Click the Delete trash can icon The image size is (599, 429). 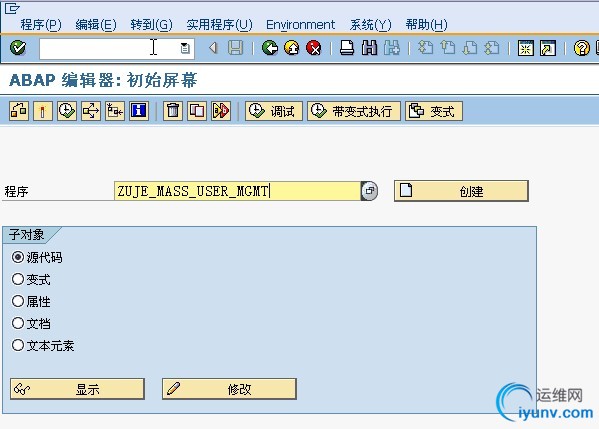pos(173,111)
